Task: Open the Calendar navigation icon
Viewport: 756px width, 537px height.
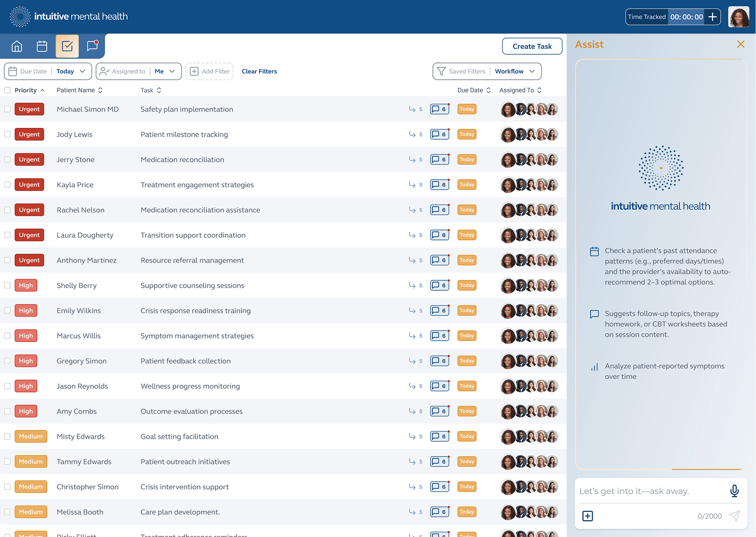Action: tap(42, 46)
